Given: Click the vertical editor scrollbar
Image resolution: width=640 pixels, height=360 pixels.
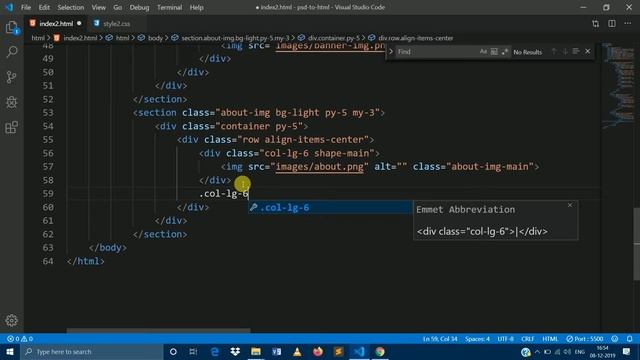Looking at the screenshot, I should [x=637, y=244].
